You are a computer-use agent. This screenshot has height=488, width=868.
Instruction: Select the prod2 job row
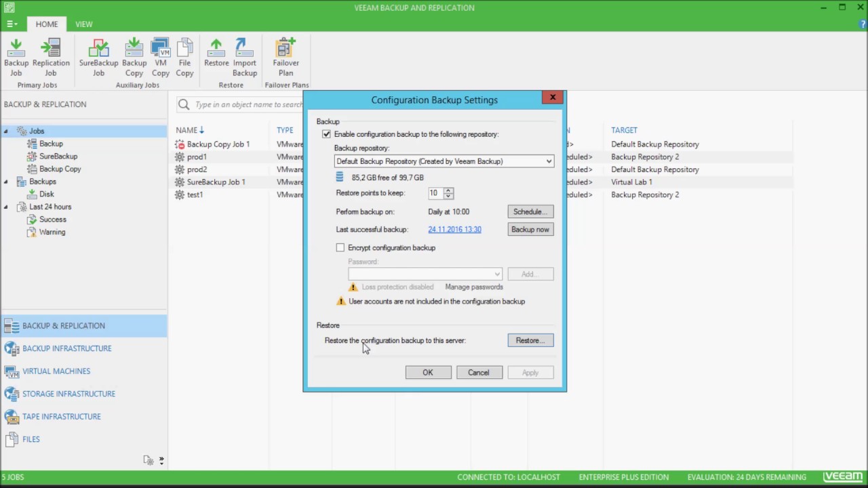point(197,169)
